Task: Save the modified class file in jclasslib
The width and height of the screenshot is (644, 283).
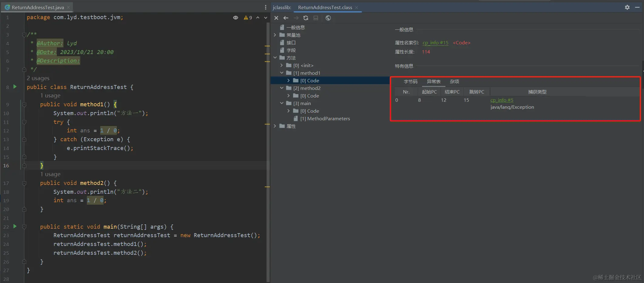Action: (x=316, y=18)
